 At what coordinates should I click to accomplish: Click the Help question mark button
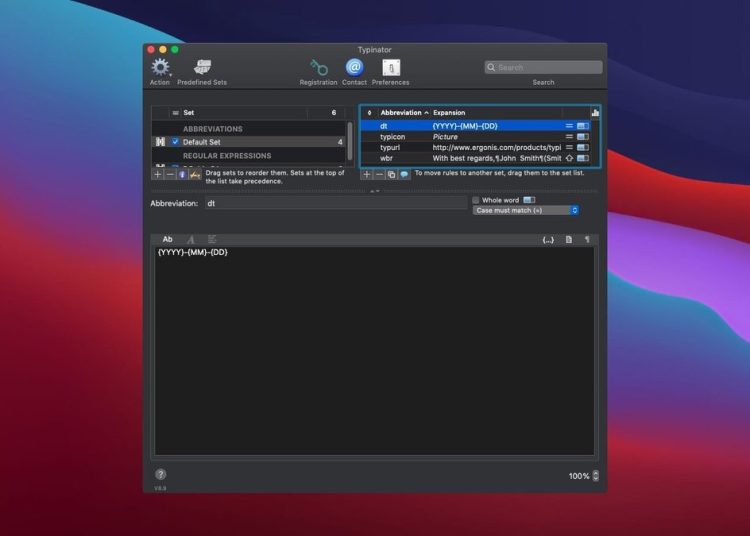[161, 474]
